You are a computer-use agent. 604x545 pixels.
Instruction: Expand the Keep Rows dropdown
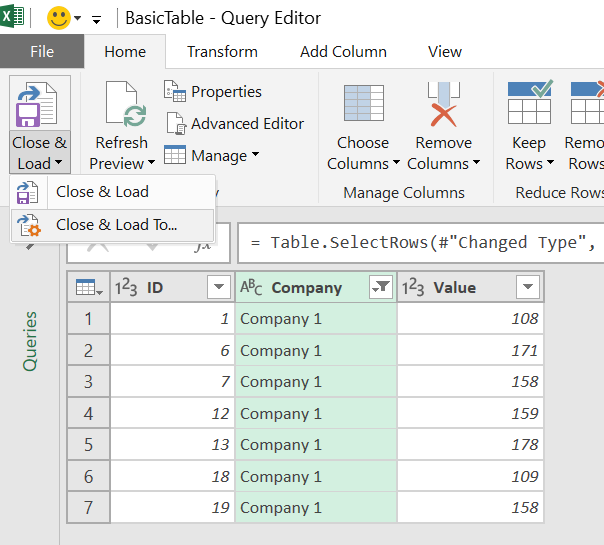tap(550, 162)
